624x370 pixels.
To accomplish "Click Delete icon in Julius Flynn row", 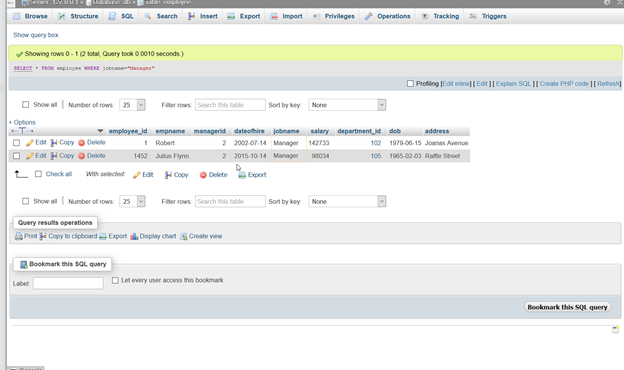I will coord(82,156).
